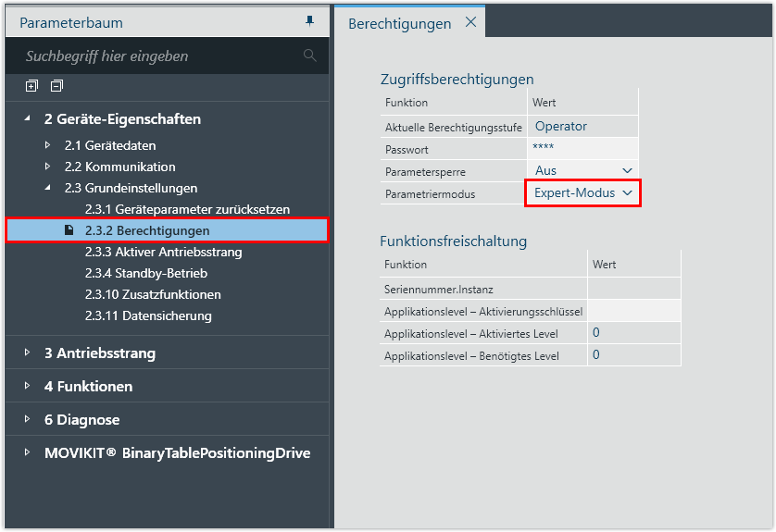Close the Berechtigungen tab
Image resolution: width=776 pixels, height=532 pixels.
pyautogui.click(x=470, y=22)
